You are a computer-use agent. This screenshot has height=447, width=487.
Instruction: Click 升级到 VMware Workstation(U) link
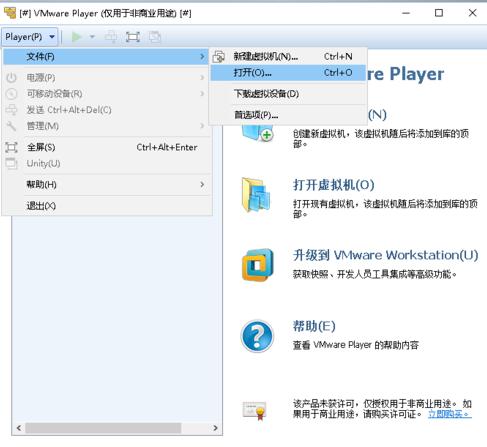[x=386, y=255]
